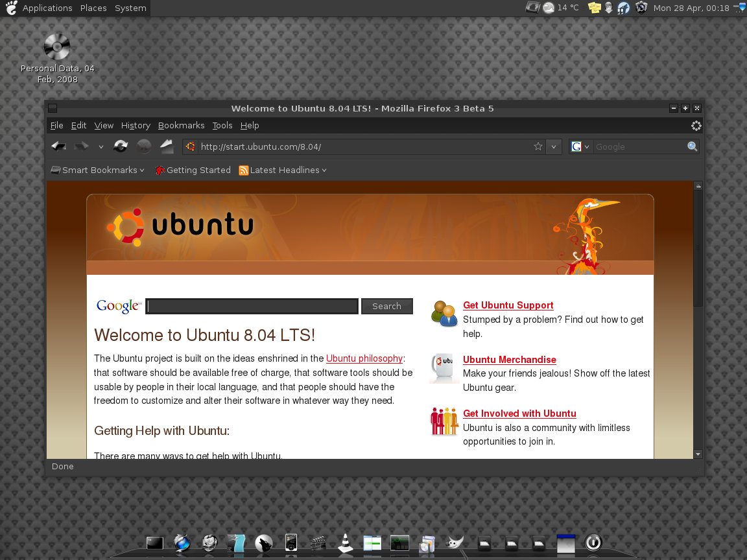Launch the terminal from the dock
This screenshot has height=560, width=747.
click(155, 543)
